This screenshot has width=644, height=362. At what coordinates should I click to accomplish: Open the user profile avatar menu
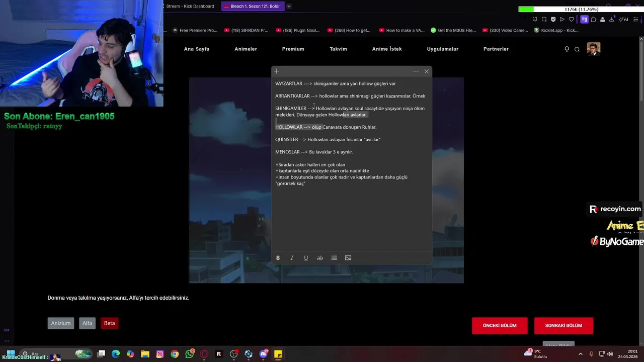click(x=594, y=49)
